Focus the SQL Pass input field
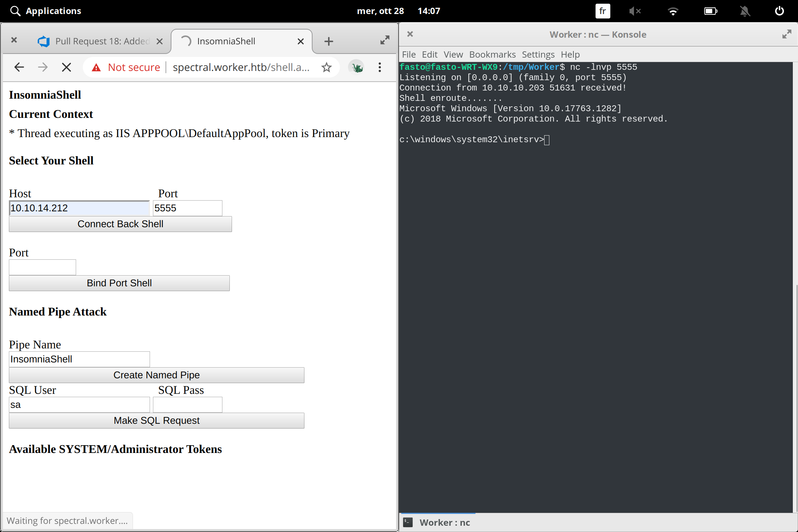Screen dimensions: 798x532 click(187, 405)
